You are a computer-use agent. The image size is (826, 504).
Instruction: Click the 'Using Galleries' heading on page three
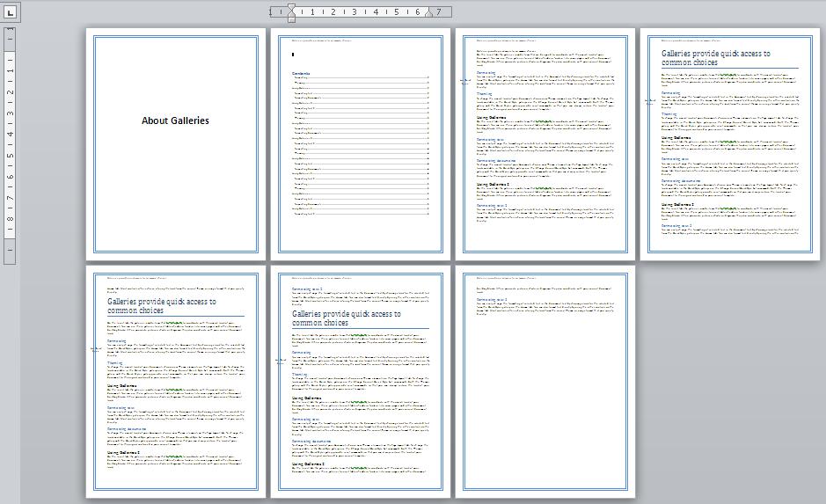click(492, 117)
